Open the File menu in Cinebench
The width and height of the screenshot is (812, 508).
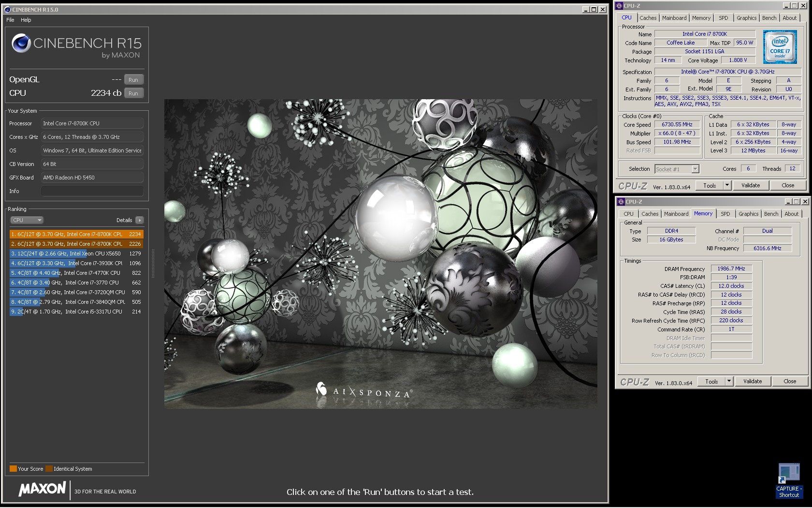[10, 20]
